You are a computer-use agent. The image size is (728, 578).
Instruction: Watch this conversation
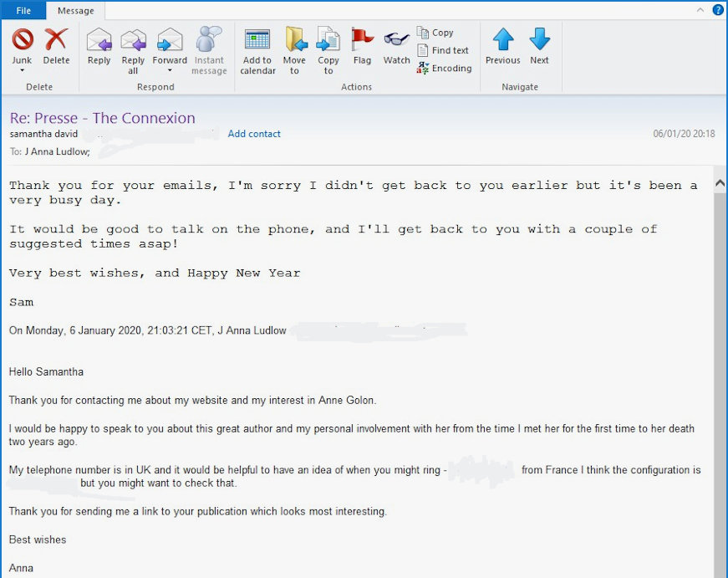[x=396, y=40]
